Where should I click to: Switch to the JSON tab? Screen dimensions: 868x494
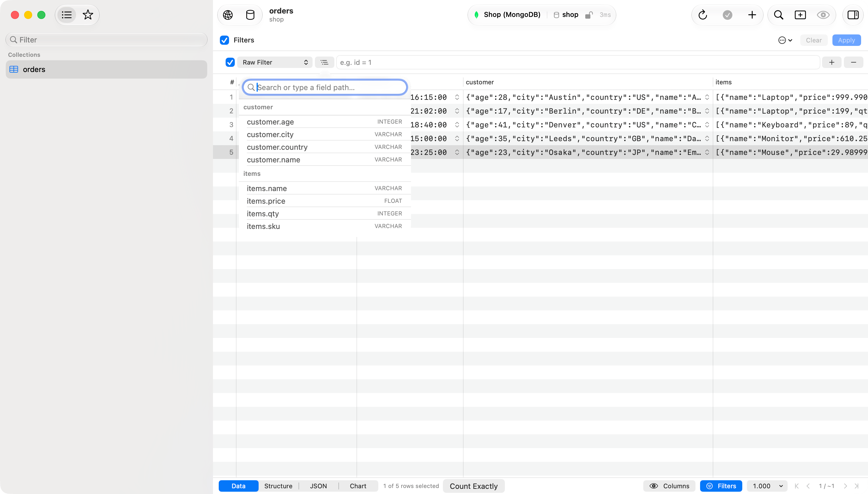(x=318, y=486)
